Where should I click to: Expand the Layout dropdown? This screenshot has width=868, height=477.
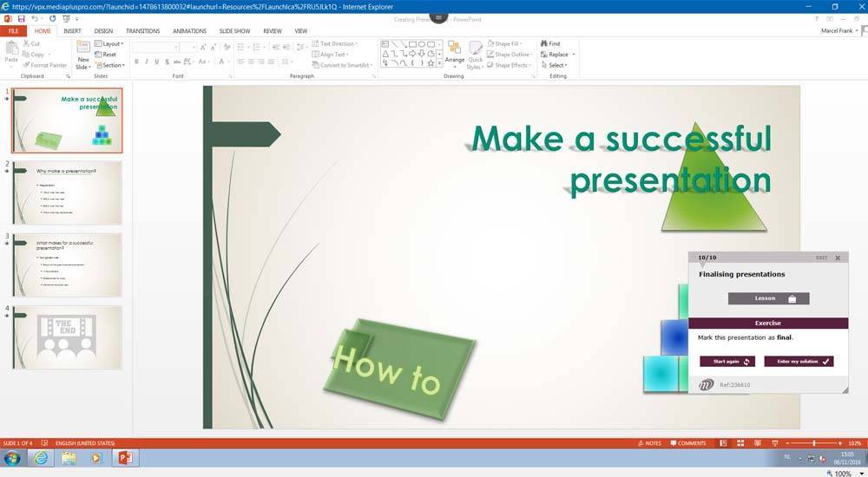click(x=110, y=43)
